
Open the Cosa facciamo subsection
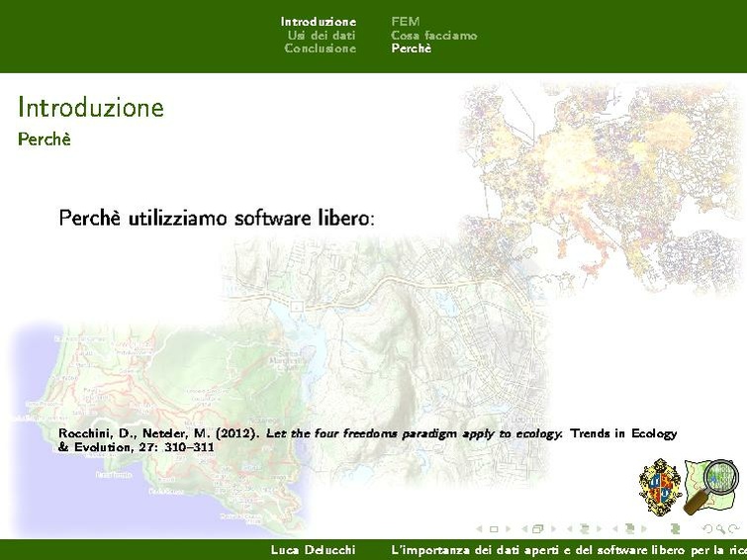434,36
